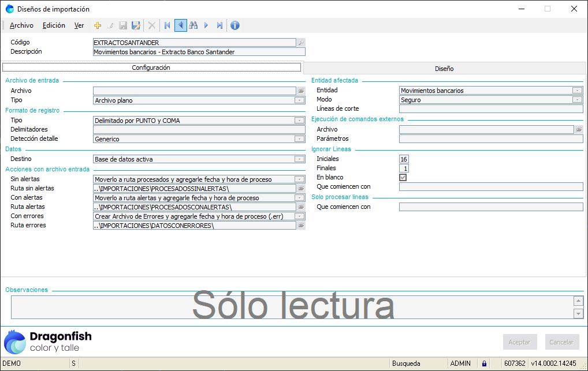Image resolution: width=588 pixels, height=371 pixels.
Task: Click DEMO in the status bar
Action: click(x=12, y=363)
